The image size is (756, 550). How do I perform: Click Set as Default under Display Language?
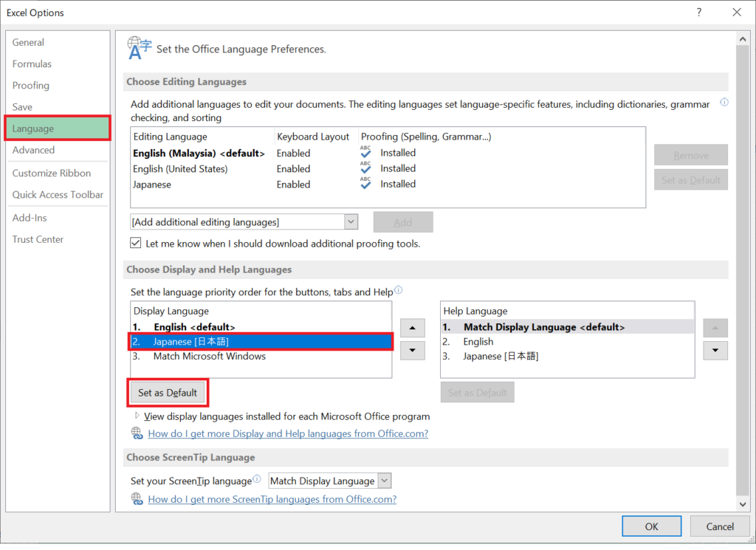pos(168,392)
